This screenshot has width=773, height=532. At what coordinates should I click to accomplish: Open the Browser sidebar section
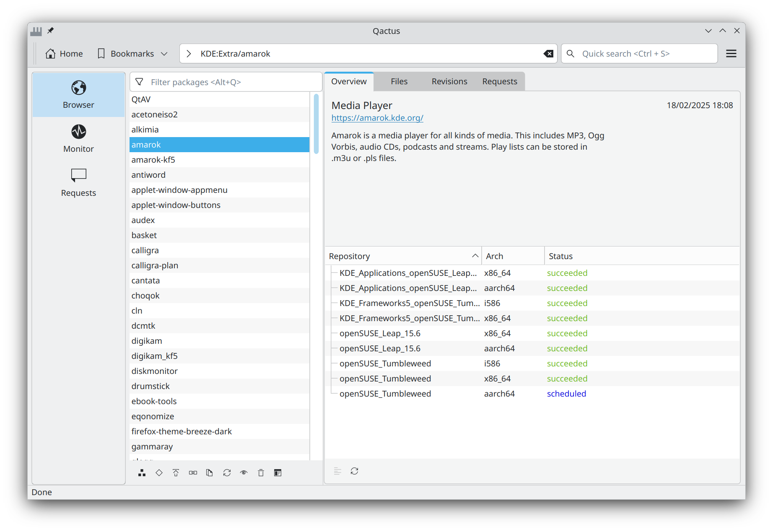(78, 95)
